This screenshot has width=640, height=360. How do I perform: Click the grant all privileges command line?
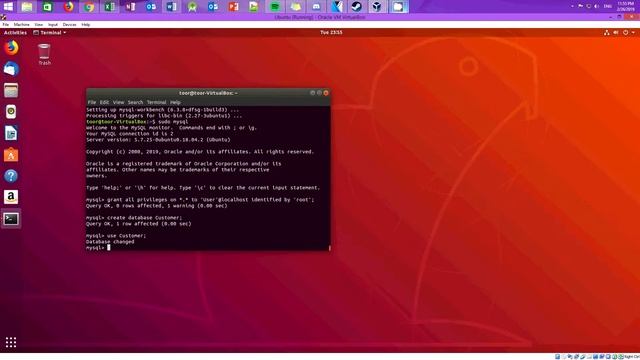[200, 200]
